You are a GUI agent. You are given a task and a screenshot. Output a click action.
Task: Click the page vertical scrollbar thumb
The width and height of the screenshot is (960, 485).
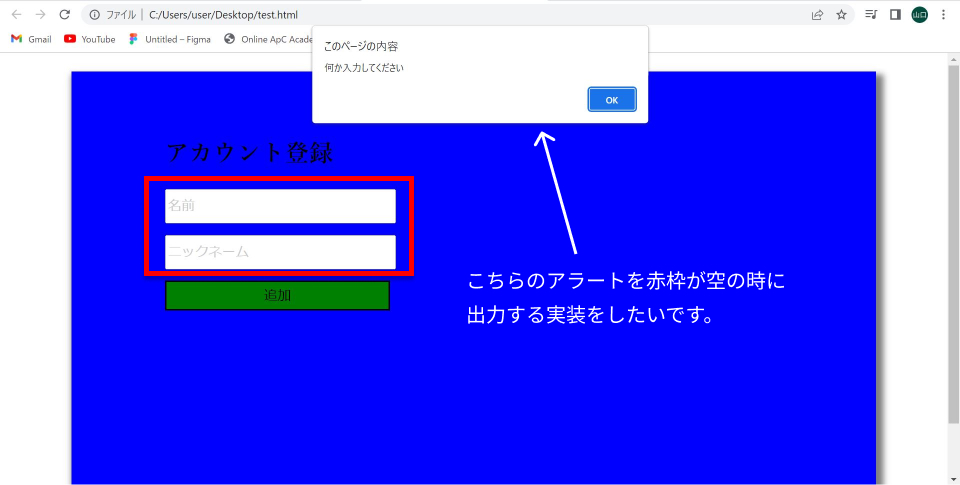(x=954, y=244)
